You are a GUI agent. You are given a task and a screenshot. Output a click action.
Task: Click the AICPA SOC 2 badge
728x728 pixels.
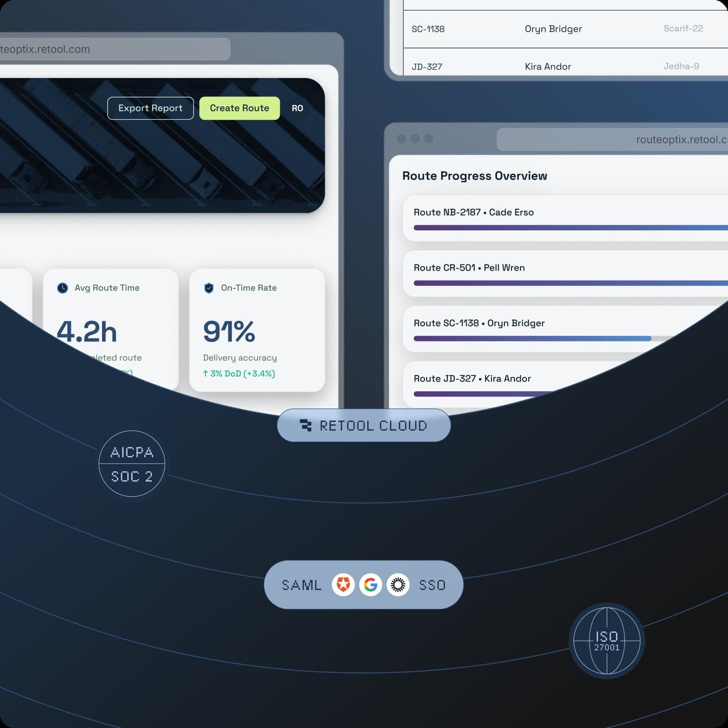[132, 464]
